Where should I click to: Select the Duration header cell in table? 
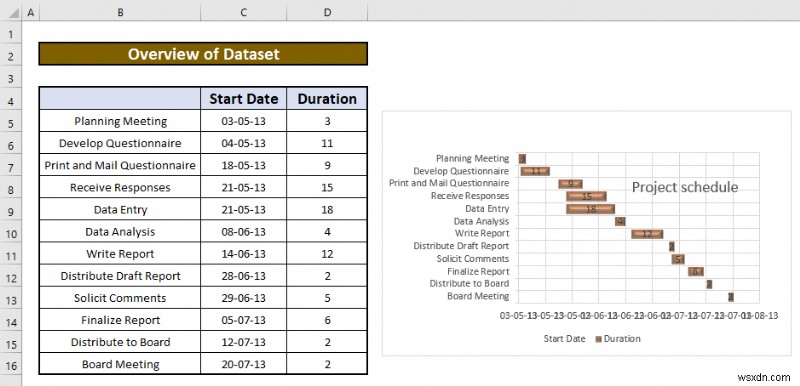[327, 98]
